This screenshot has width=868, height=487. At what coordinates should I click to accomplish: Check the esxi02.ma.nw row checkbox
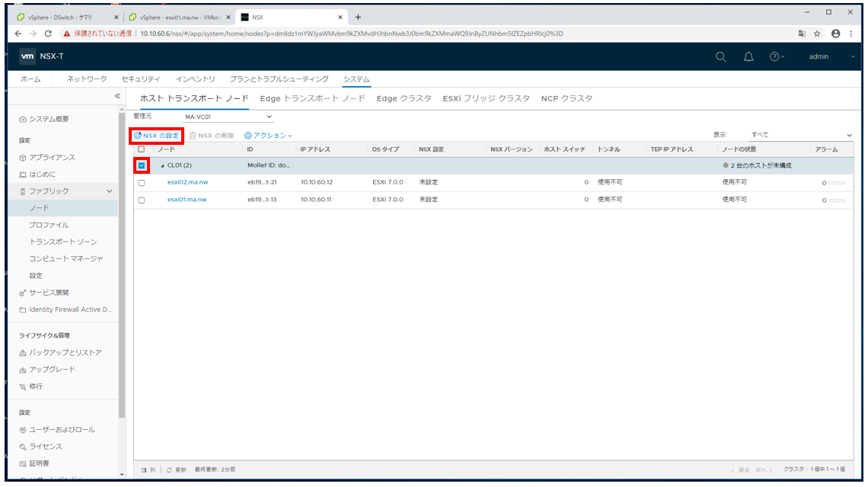pos(142,183)
